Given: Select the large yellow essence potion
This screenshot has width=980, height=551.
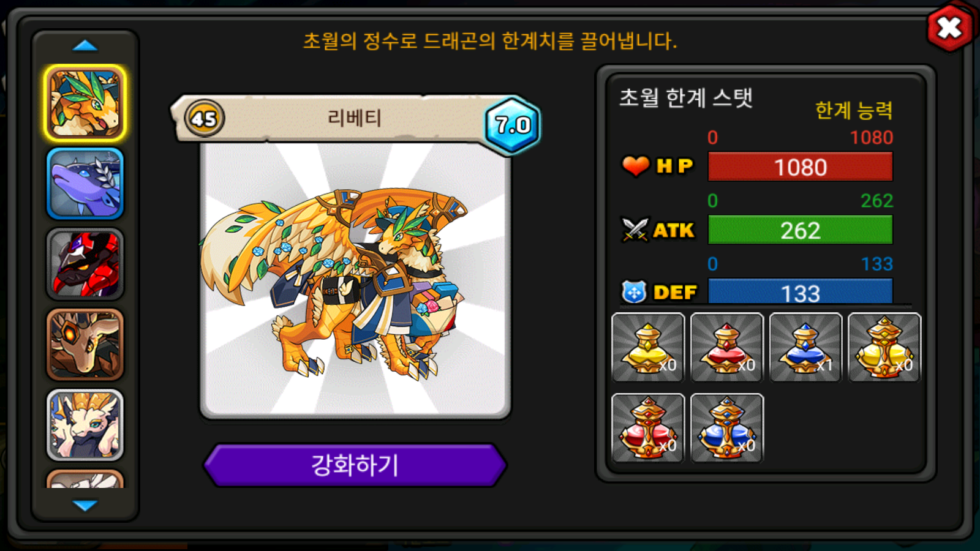Looking at the screenshot, I should 884,348.
